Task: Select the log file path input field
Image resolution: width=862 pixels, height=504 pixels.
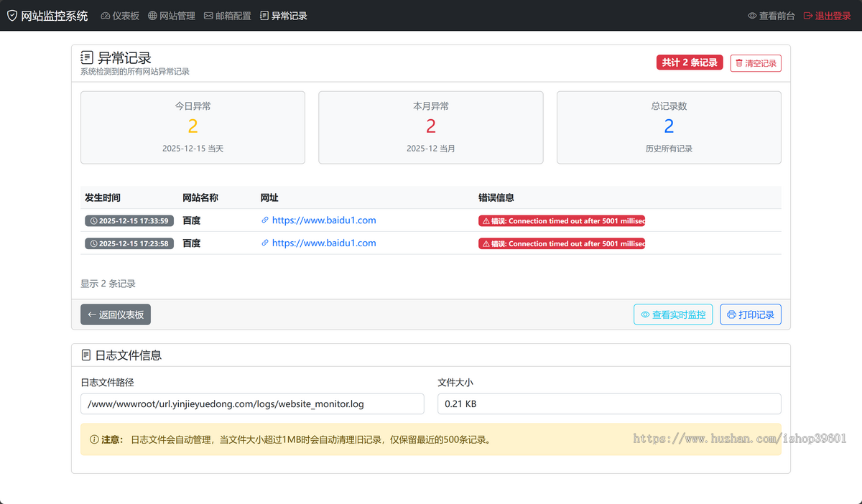Action: tap(251, 403)
